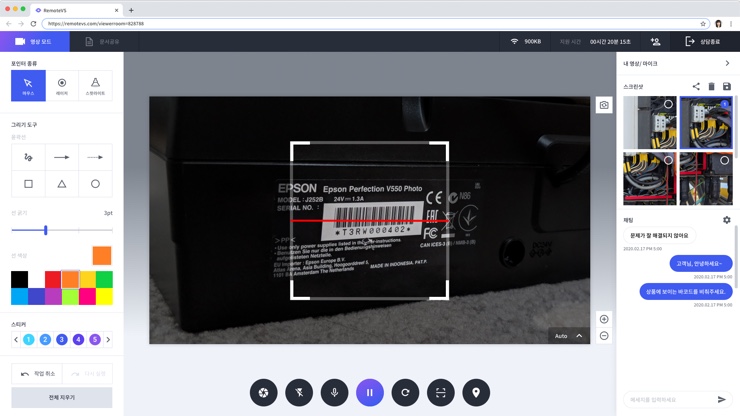
Task: Pause the live video stream
Action: tap(370, 392)
